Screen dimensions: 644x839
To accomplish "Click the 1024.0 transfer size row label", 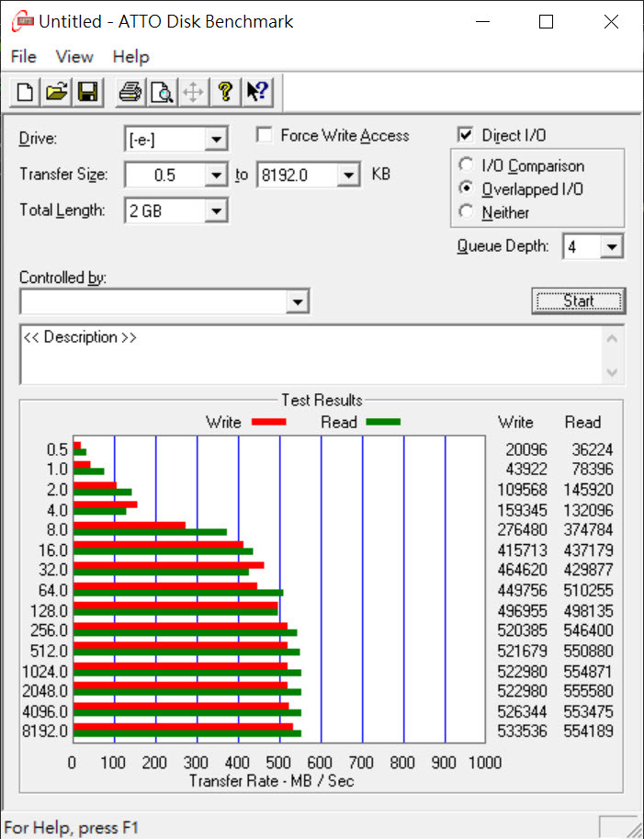I will pyautogui.click(x=45, y=671).
